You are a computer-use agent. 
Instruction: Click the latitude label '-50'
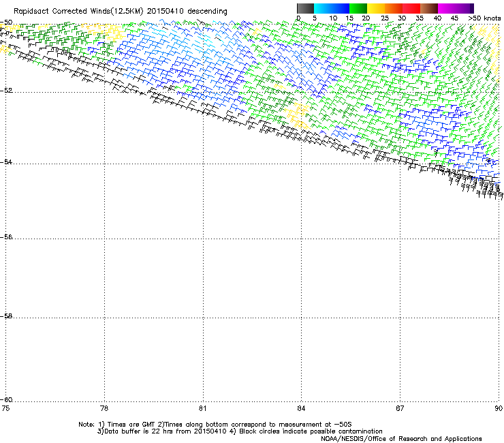pos(6,22)
